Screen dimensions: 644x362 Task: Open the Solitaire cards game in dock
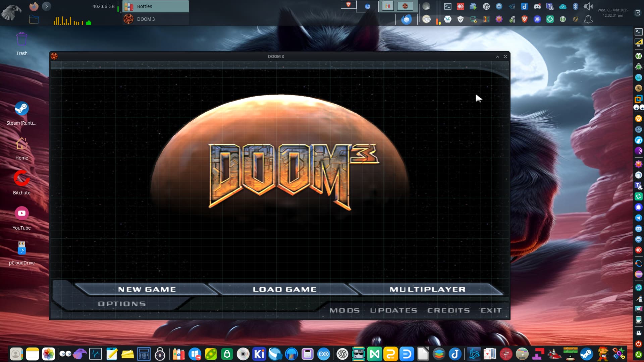[x=490, y=354]
